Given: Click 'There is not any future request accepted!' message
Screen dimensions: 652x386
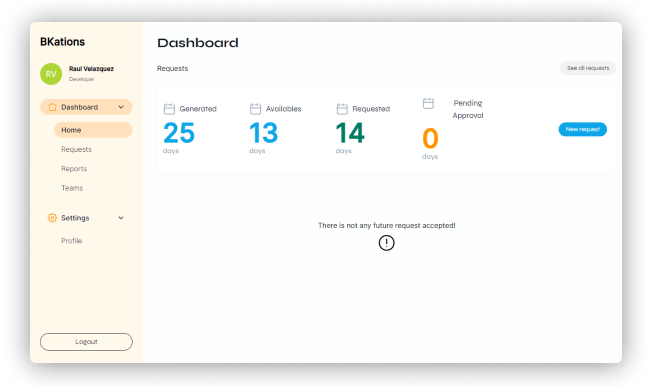Looking at the screenshot, I should 387,225.
